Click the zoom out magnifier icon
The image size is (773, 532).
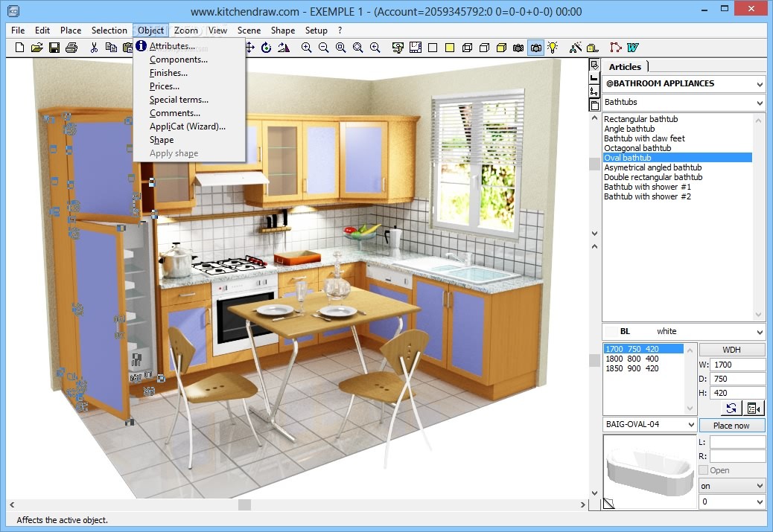[x=323, y=48]
